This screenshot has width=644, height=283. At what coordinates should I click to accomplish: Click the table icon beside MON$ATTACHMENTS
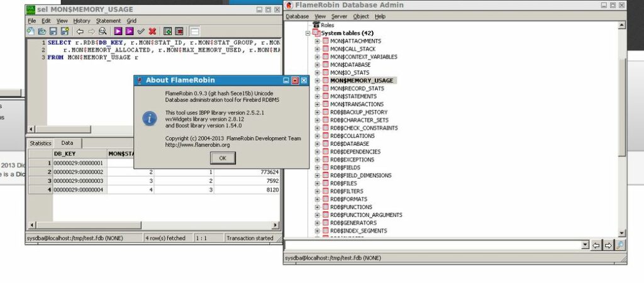pyautogui.click(x=326, y=41)
